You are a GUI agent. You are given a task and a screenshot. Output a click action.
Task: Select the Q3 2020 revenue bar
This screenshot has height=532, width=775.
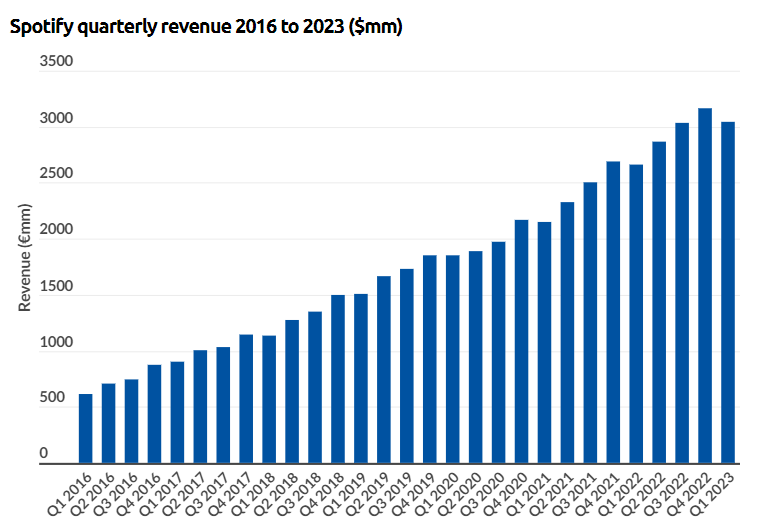click(499, 353)
